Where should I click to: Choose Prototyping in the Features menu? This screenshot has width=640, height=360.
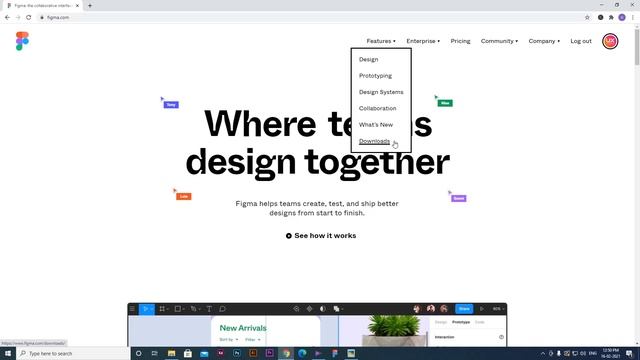point(375,76)
